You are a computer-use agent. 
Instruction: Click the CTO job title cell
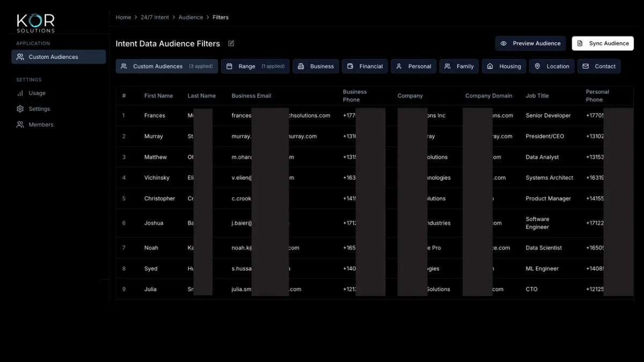click(x=531, y=289)
